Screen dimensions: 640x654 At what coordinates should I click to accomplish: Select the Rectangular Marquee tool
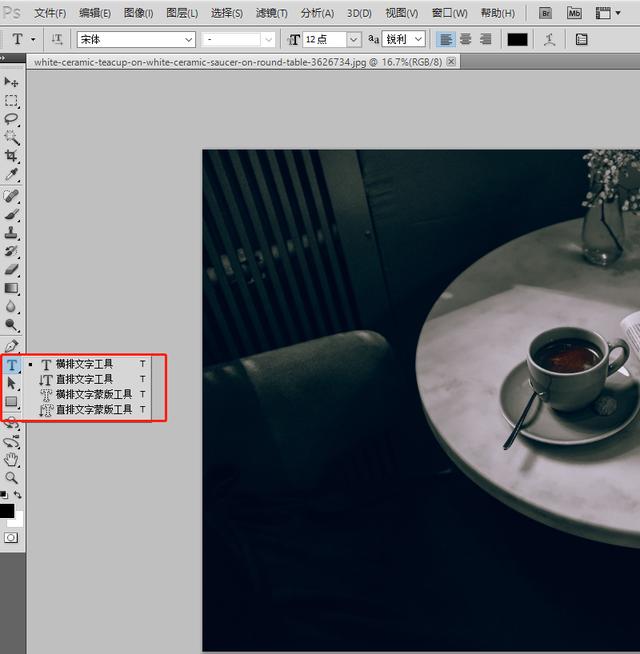tap(11, 101)
